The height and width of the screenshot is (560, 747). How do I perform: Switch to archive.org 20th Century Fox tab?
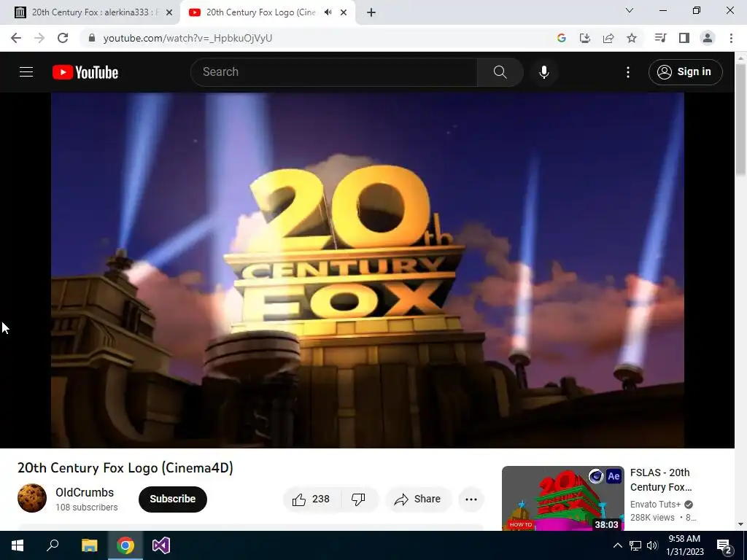[x=90, y=12]
